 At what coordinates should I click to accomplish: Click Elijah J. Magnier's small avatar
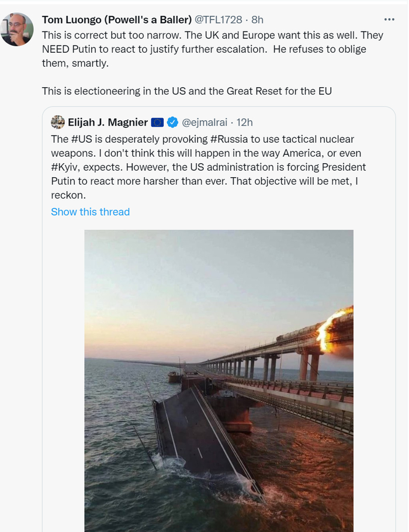coord(58,122)
